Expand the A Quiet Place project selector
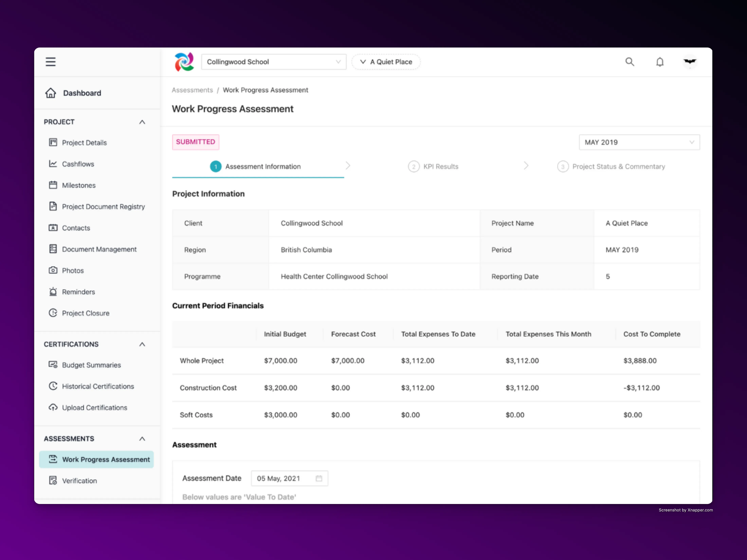747x560 pixels. tap(386, 62)
